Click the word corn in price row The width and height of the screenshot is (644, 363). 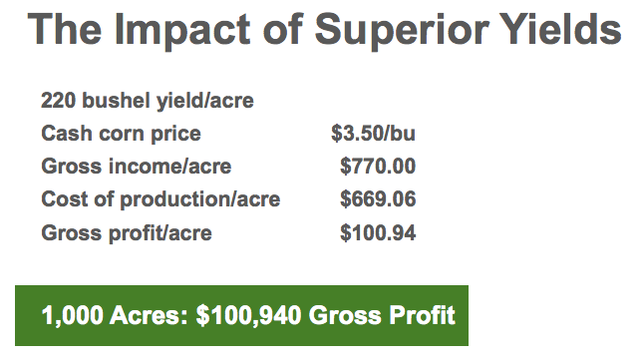click(x=122, y=135)
